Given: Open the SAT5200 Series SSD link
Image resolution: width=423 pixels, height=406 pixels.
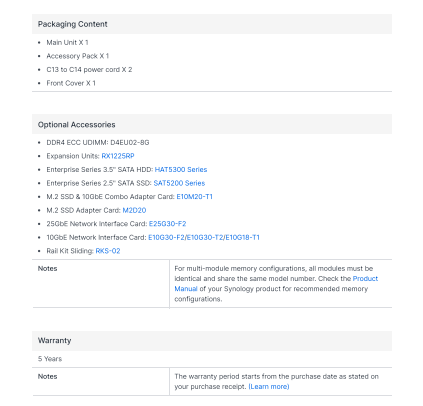Looking at the screenshot, I should click(179, 183).
